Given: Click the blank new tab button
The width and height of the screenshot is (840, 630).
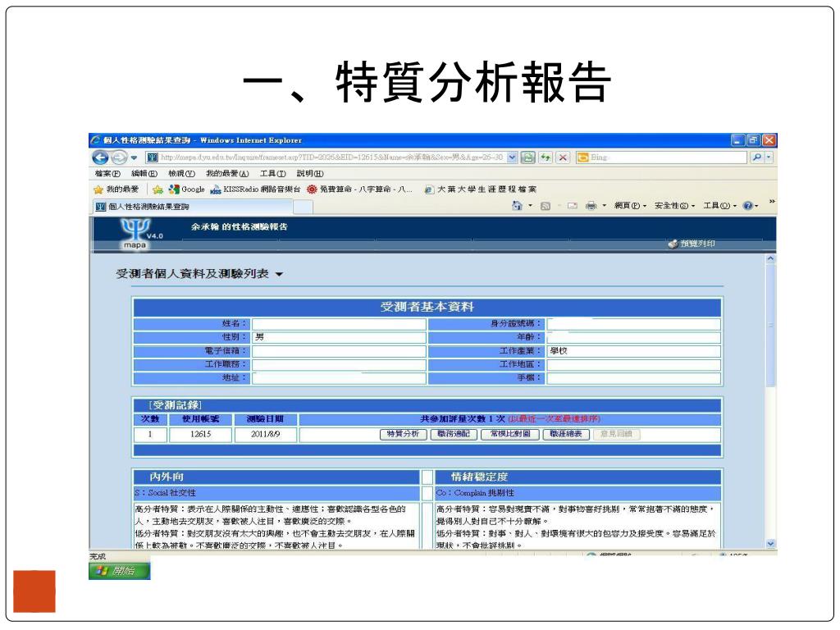Looking at the screenshot, I should pyautogui.click(x=303, y=207).
